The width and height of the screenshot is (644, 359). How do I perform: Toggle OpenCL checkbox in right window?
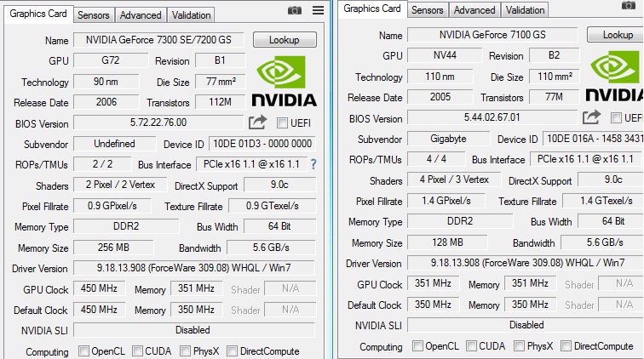417,346
